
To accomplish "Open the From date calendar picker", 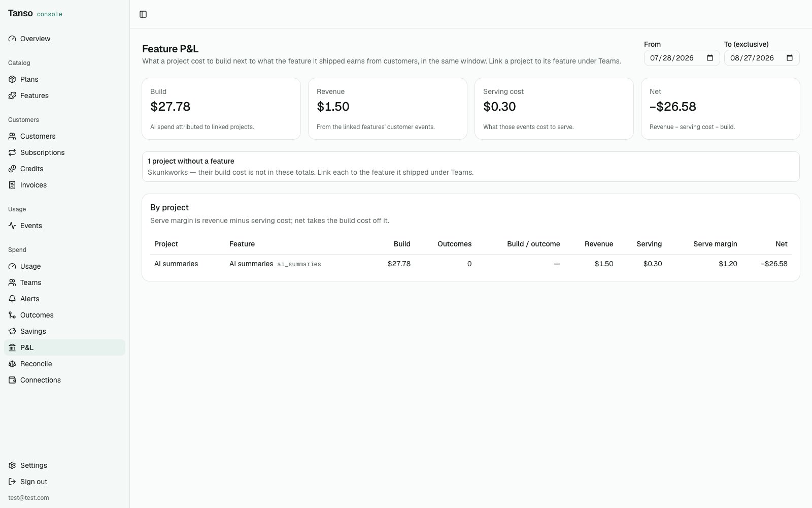I will tap(710, 58).
